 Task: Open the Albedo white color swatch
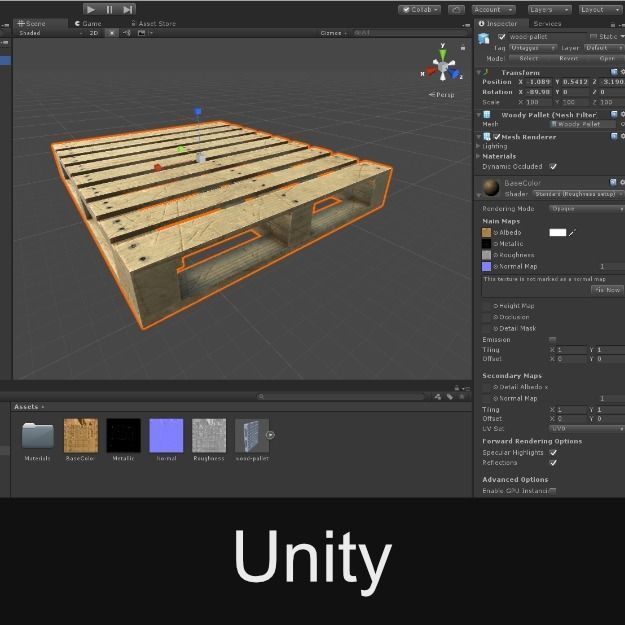click(558, 233)
